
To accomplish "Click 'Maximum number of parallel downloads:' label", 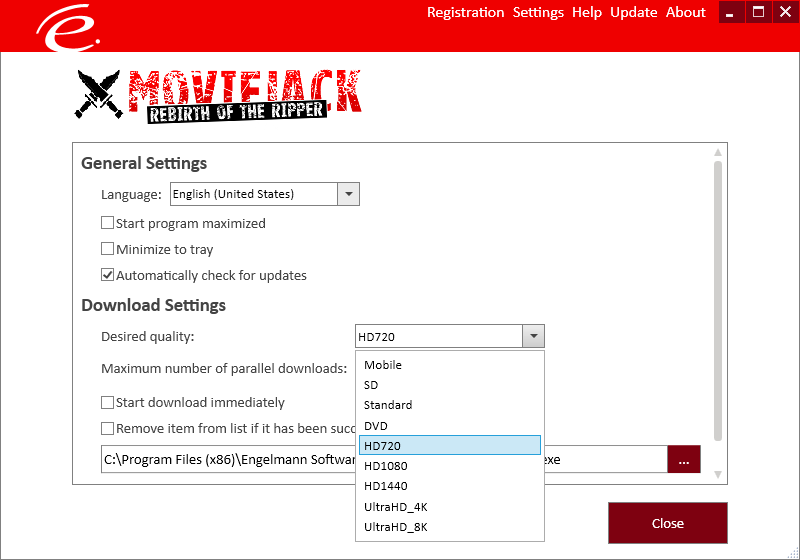I will [x=224, y=368].
